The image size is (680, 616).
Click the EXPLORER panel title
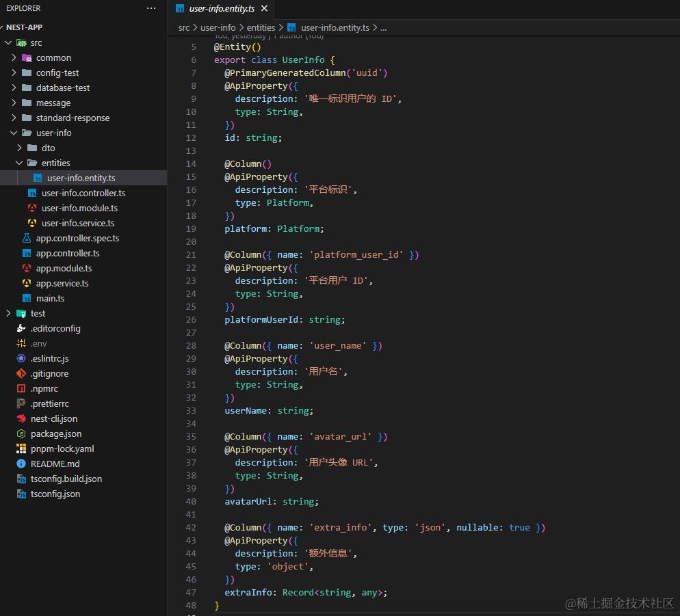pyautogui.click(x=23, y=8)
